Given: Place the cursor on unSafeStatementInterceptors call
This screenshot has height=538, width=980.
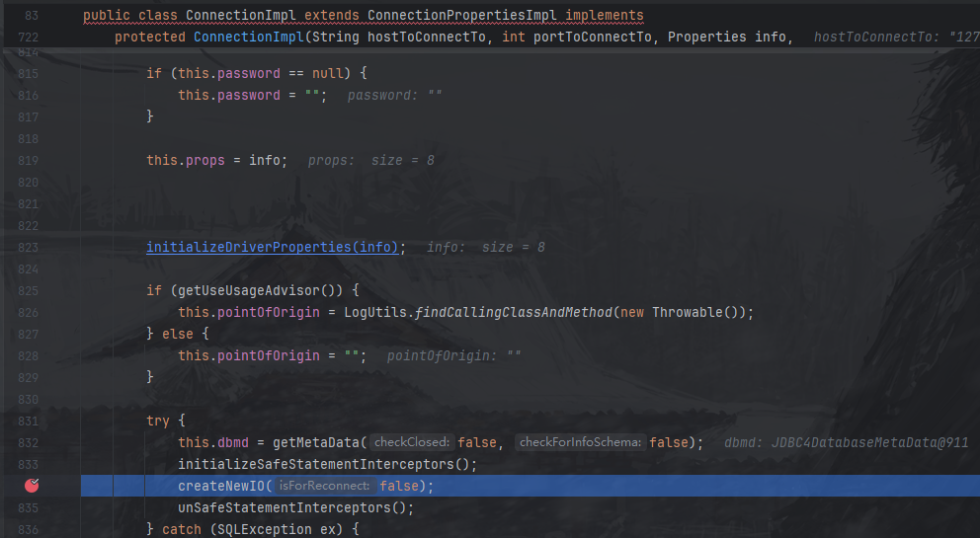Looking at the screenshot, I should click(294, 507).
